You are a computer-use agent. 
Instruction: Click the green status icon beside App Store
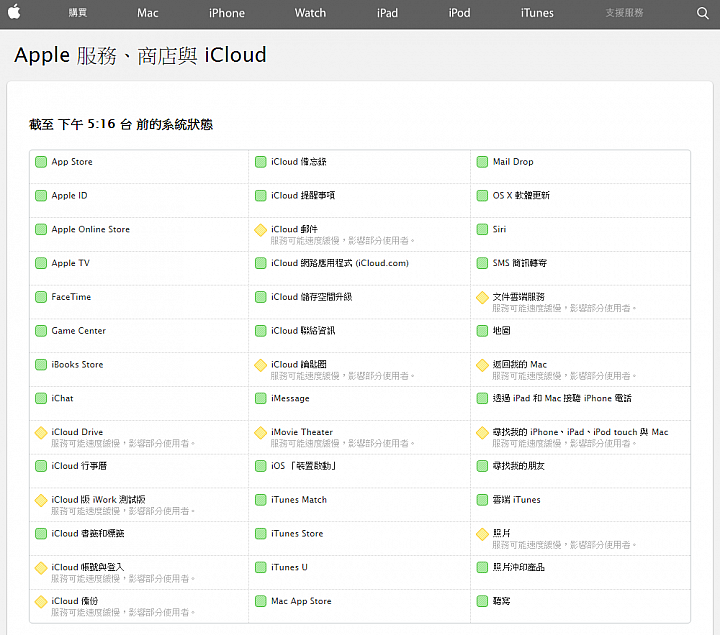(41, 162)
